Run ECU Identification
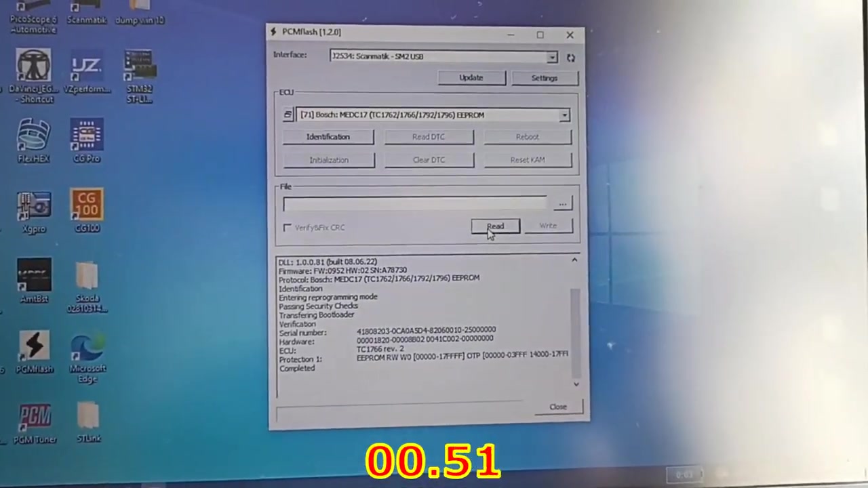The image size is (868, 488). click(x=328, y=137)
